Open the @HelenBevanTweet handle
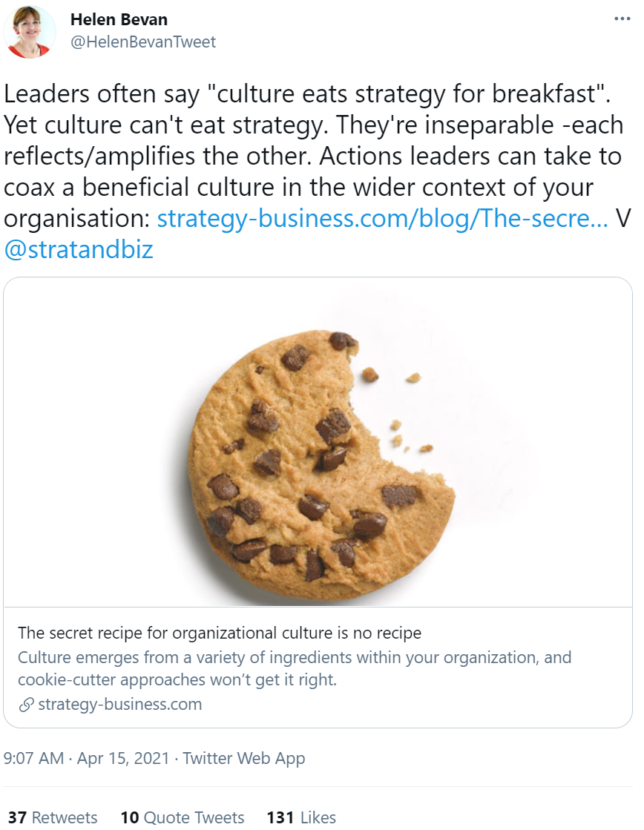Viewport: 644px width, 830px height. tap(143, 42)
